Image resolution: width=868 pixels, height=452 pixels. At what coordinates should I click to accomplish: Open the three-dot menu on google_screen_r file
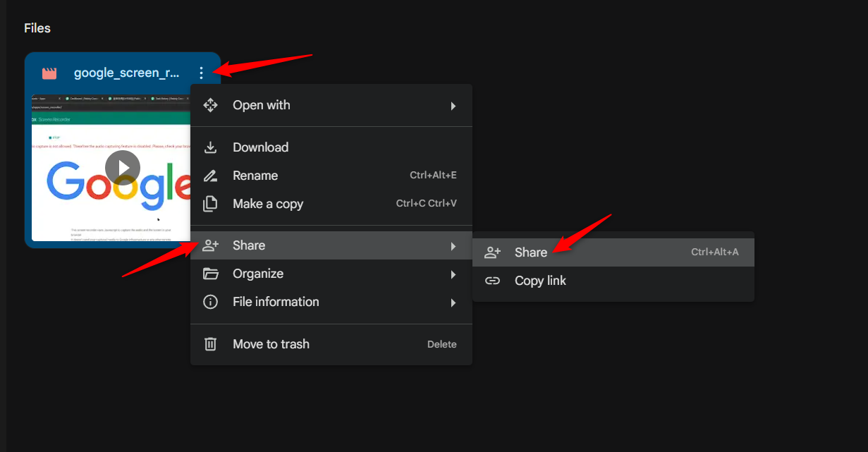(x=202, y=73)
